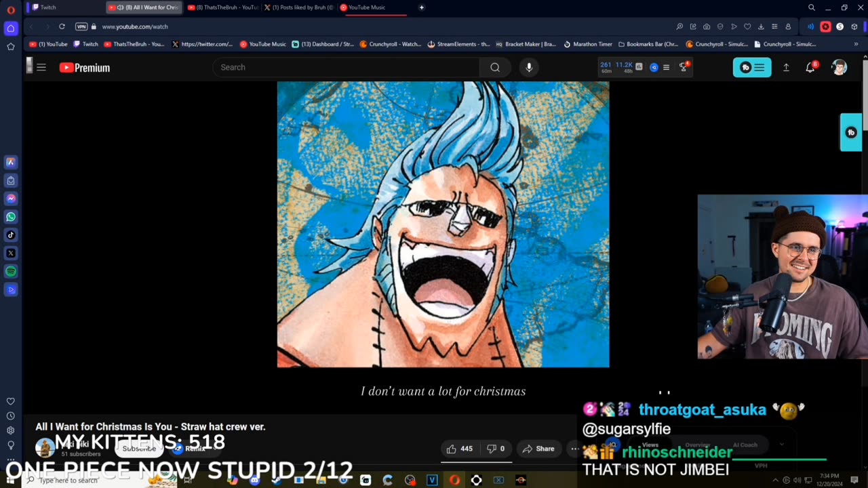Click the address bar URL youtube.com/watch
The image size is (868, 488).
click(x=135, y=26)
